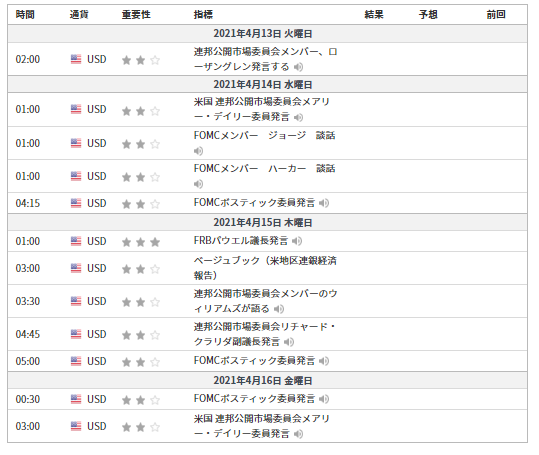Click speaker icon for 03:00 デイリー委員発言 on April 16
This screenshot has width=539, height=455.
point(298,434)
